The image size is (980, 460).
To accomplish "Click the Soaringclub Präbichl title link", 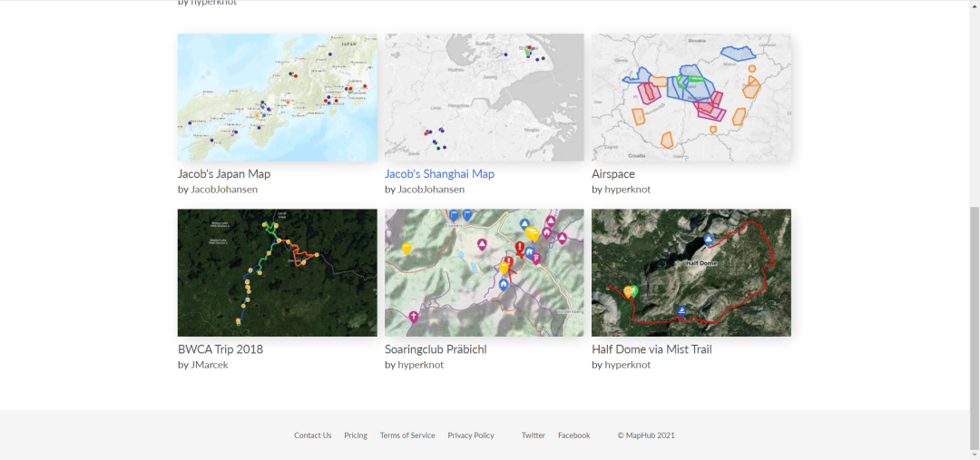I will click(436, 349).
